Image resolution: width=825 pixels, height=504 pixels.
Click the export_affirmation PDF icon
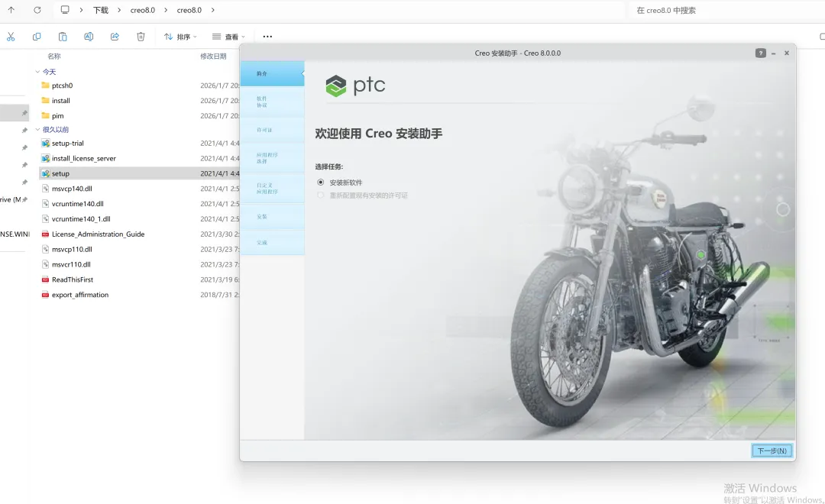pos(45,295)
